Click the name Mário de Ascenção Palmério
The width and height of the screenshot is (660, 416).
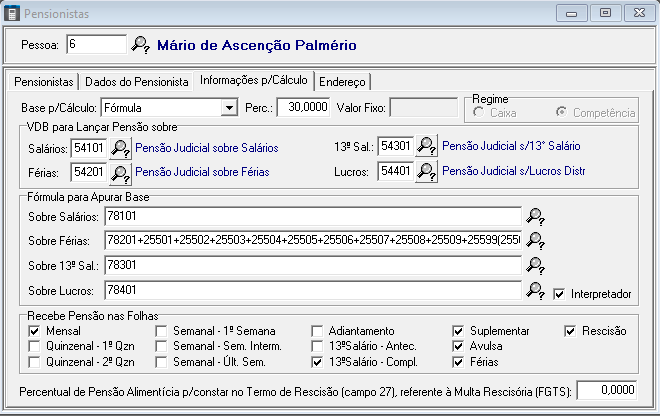257,45
